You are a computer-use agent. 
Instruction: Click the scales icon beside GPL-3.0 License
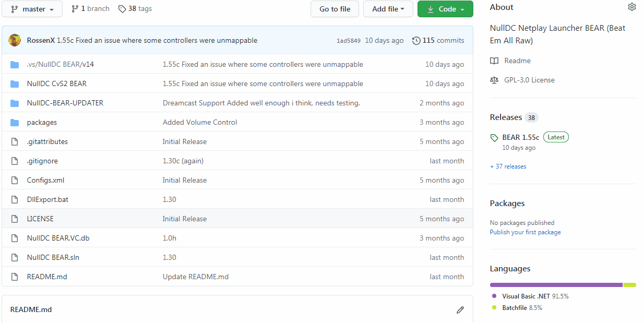tap(494, 80)
